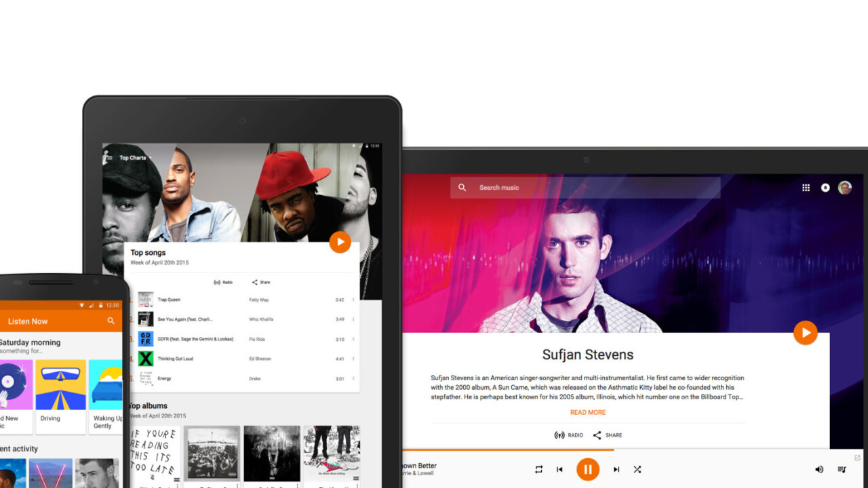Open the Google apps grid icon
868x488 pixels.
[806, 188]
